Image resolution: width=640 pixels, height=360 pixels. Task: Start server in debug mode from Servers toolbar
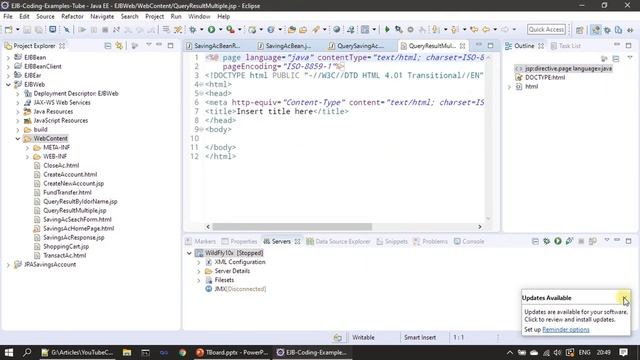click(x=547, y=241)
